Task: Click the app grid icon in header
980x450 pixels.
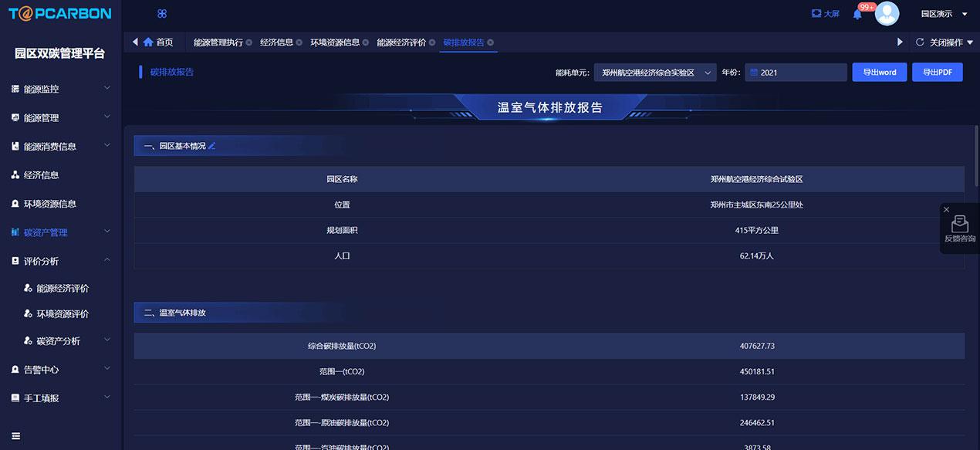Action: click(162, 14)
